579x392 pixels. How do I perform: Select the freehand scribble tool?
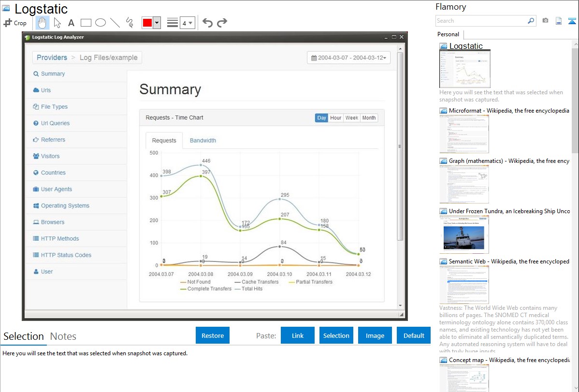(x=130, y=23)
